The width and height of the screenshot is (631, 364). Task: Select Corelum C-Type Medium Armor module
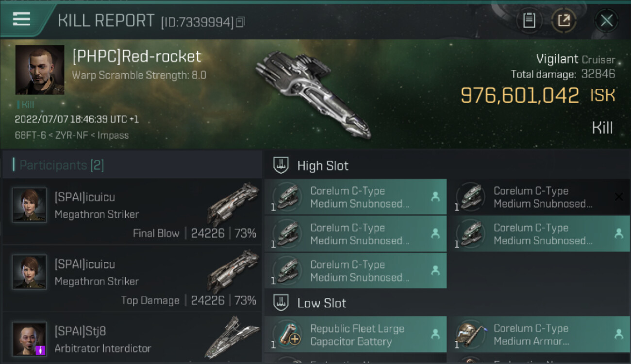click(539, 335)
